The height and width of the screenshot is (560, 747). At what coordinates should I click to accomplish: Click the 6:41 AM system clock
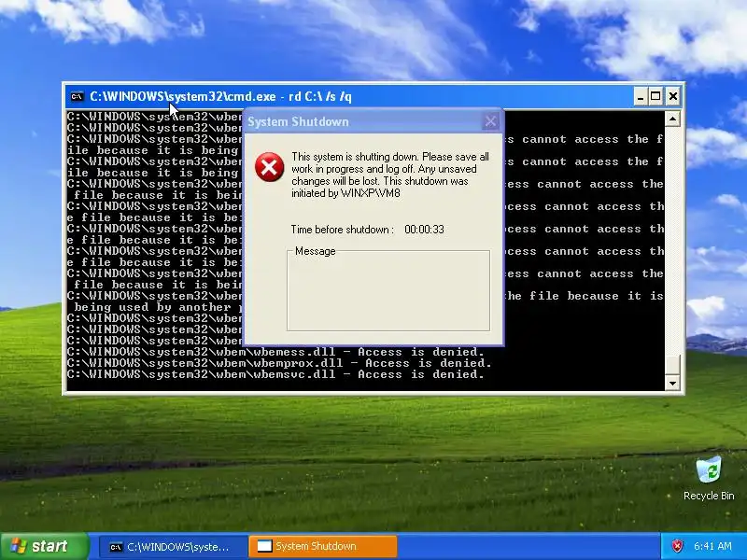[712, 546]
